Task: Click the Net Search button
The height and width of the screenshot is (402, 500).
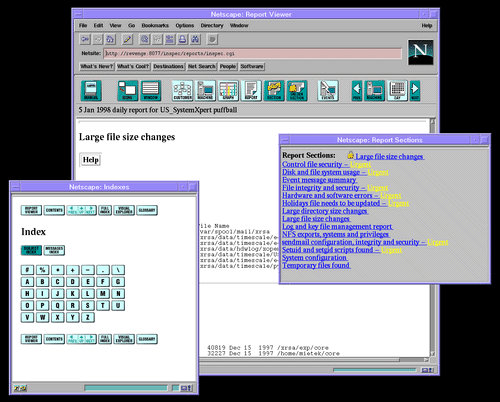Action: point(202,66)
